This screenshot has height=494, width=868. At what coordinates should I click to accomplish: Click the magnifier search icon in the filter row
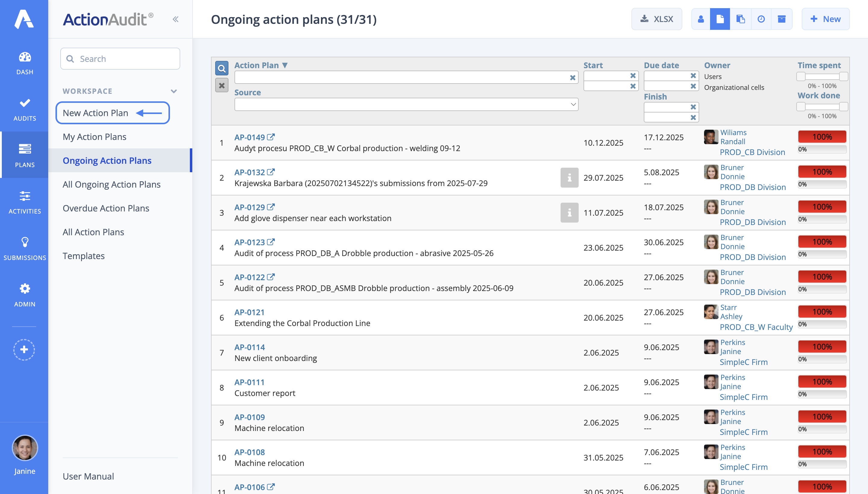222,68
